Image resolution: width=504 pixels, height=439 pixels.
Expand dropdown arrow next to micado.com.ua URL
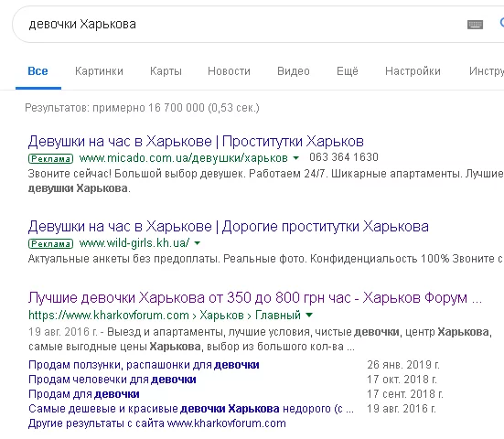coord(296,158)
